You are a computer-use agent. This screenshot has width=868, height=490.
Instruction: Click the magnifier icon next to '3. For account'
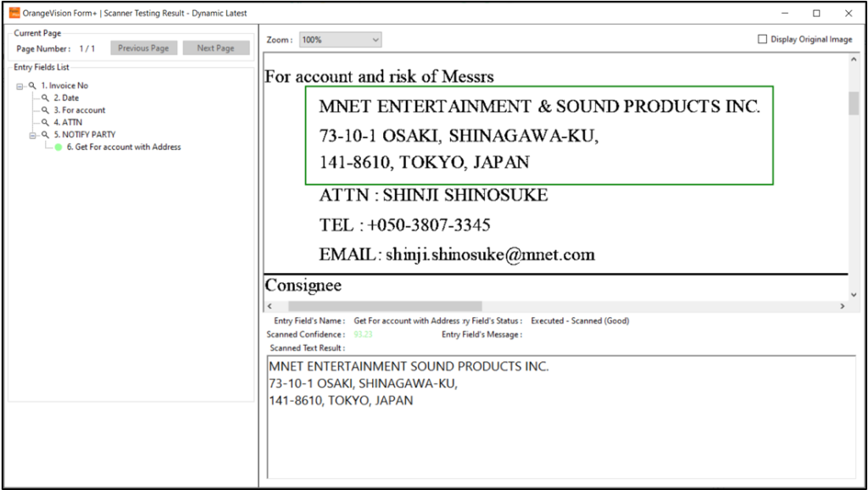click(45, 110)
